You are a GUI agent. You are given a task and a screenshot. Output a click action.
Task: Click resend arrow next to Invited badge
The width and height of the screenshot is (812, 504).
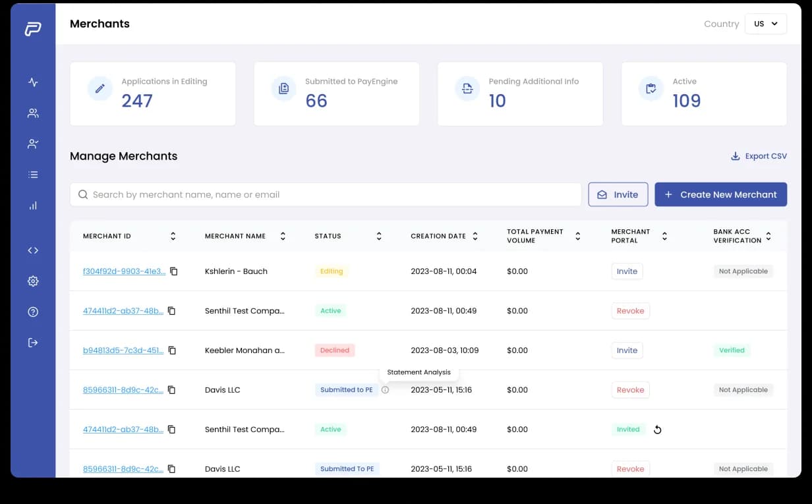(x=657, y=430)
